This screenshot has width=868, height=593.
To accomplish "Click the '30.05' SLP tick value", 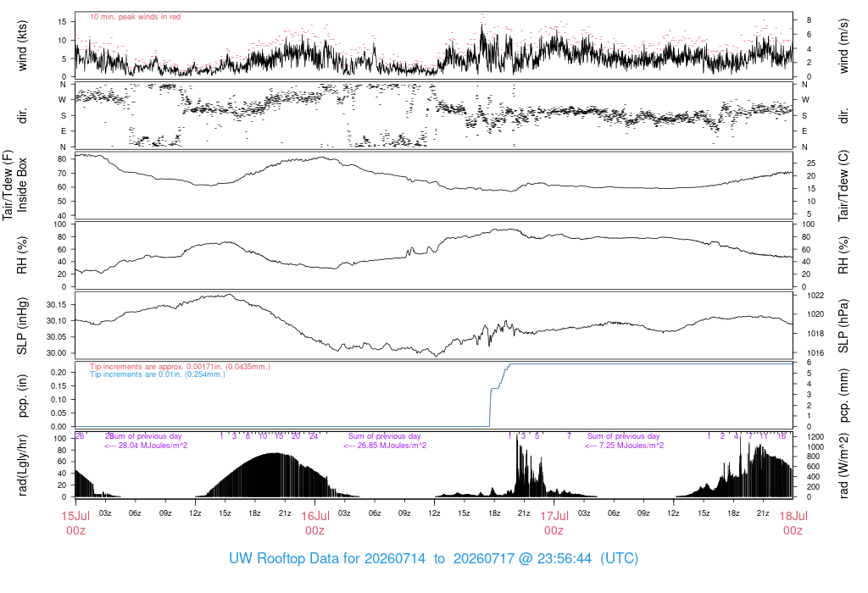I will [56, 337].
